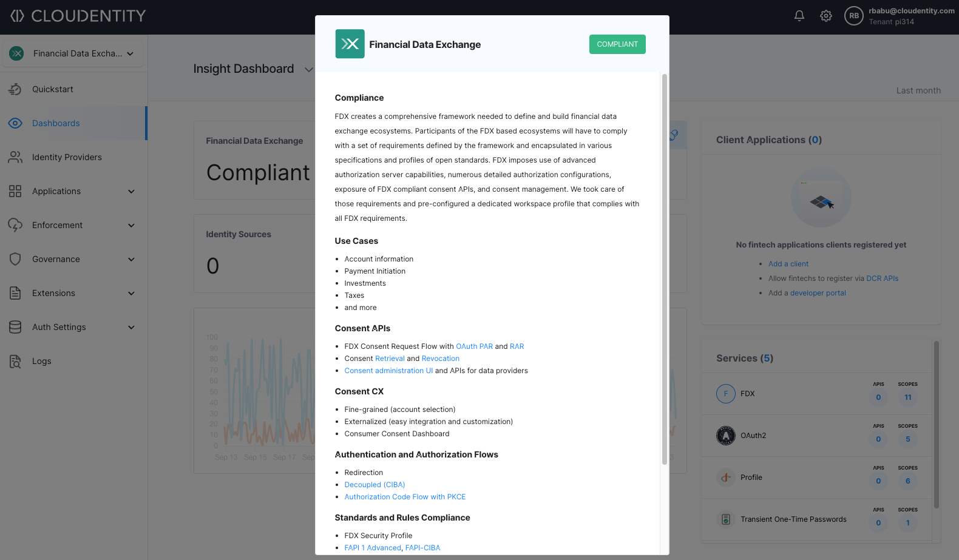959x560 pixels.
Task: Open the Consent Retrieval link
Action: pyautogui.click(x=390, y=359)
